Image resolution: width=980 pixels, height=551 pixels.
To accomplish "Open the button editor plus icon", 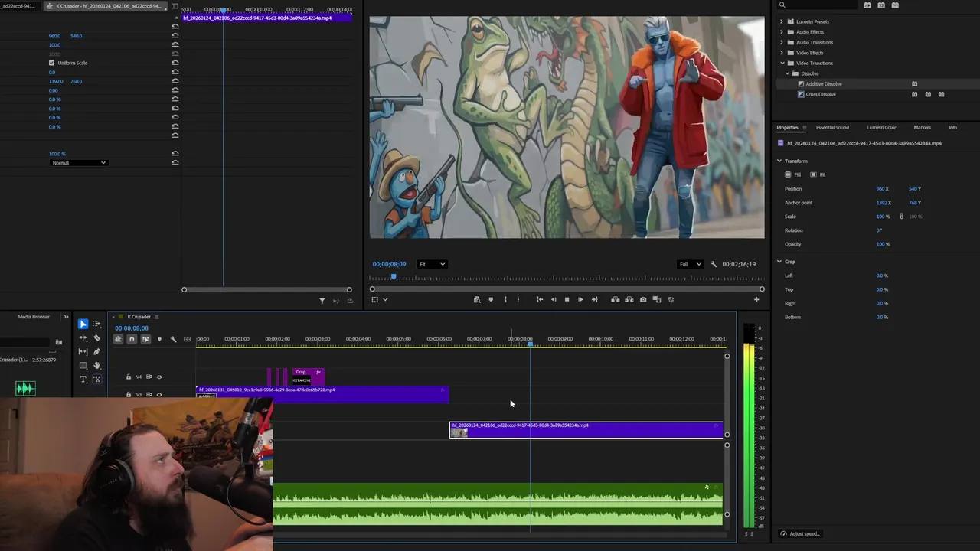I will 756,299.
